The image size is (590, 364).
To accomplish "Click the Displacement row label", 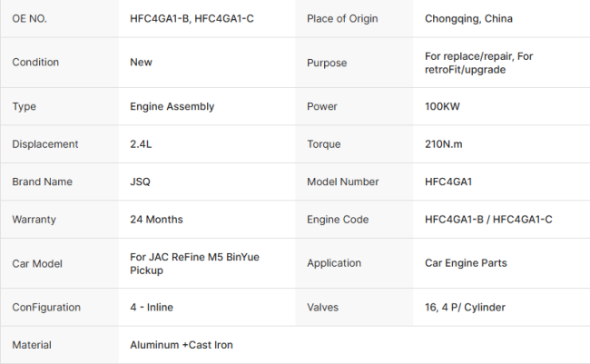I will point(45,144).
